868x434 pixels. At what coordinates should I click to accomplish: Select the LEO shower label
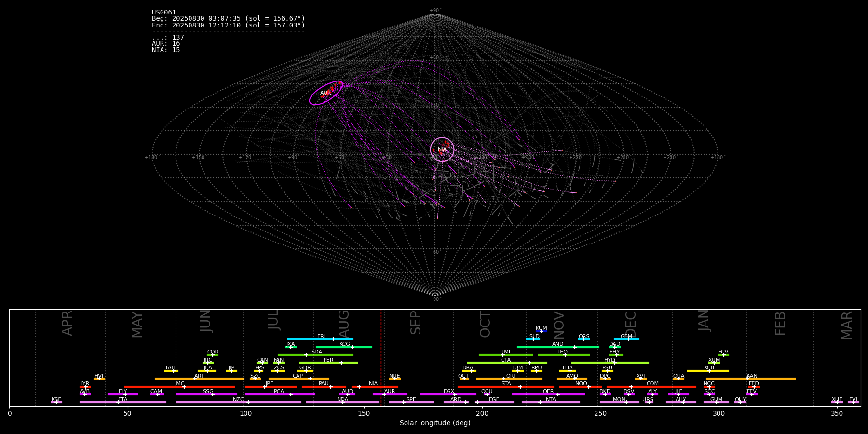[x=563, y=352]
